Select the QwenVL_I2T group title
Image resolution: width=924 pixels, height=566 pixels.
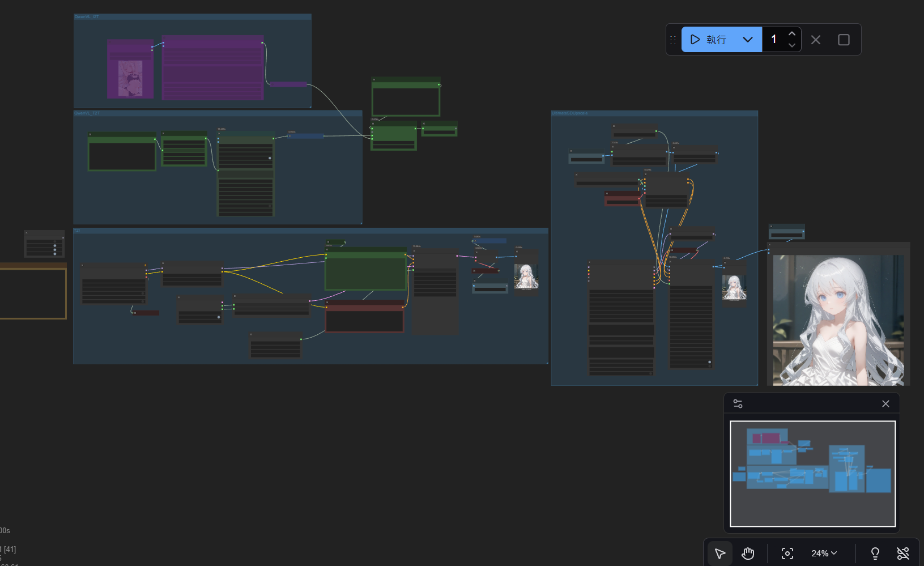pos(87,17)
